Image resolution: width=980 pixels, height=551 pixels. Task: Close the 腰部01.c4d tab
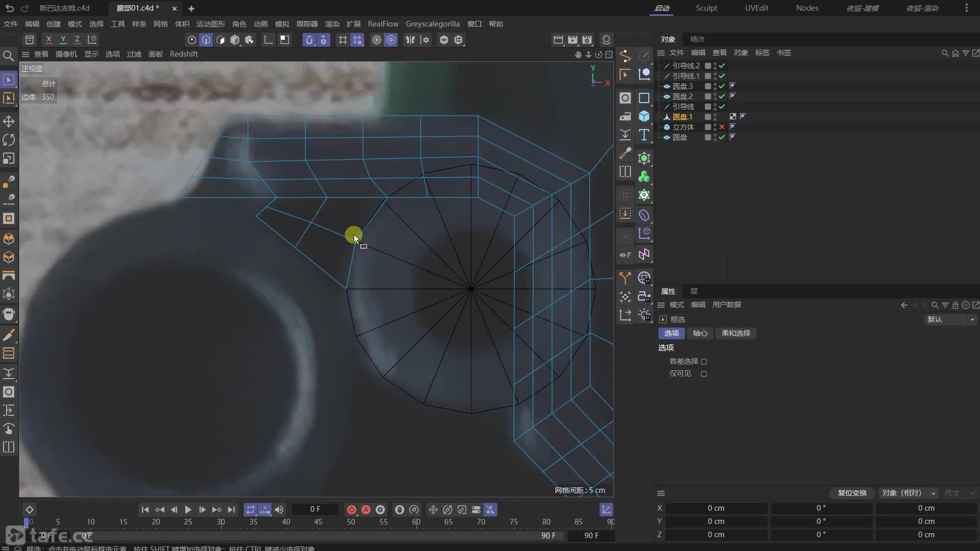pyautogui.click(x=175, y=8)
